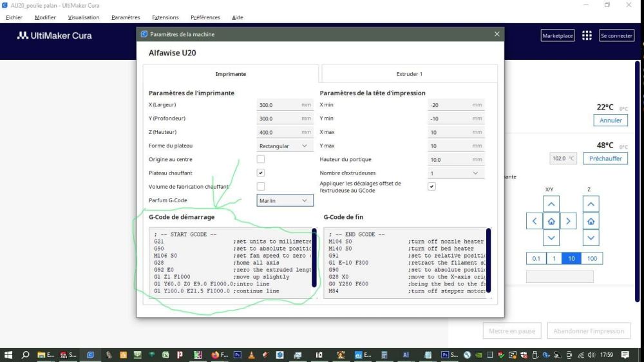Move X/Y up with the arrow

pos(551,204)
